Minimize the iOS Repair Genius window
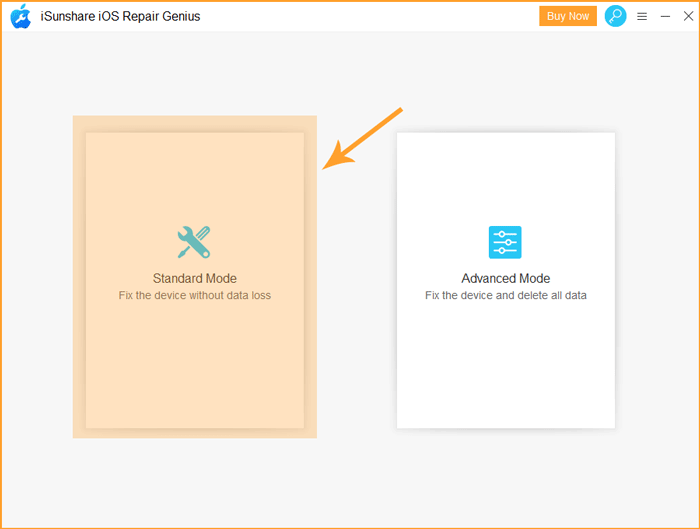700x529 pixels. pyautogui.click(x=665, y=17)
